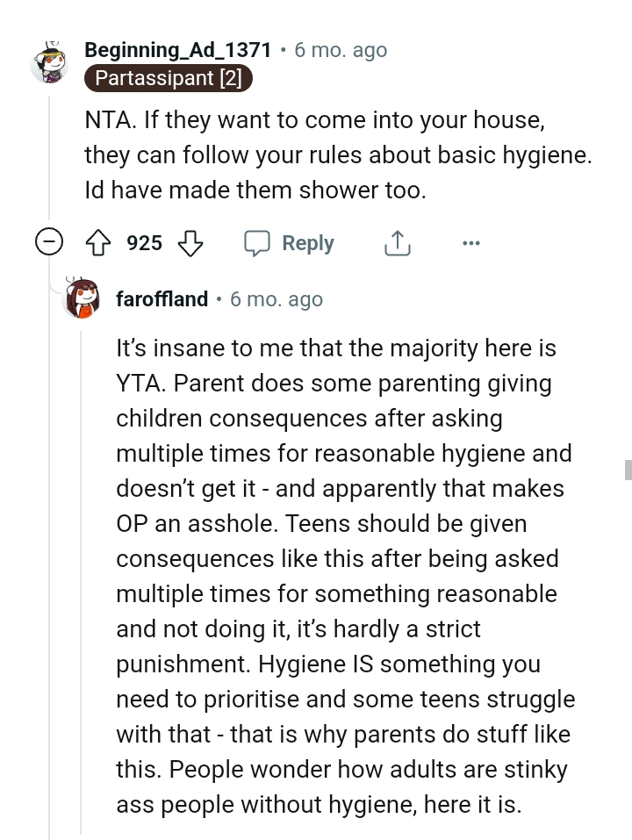Open Beginning_Ad_1371's avatar

tap(49, 63)
